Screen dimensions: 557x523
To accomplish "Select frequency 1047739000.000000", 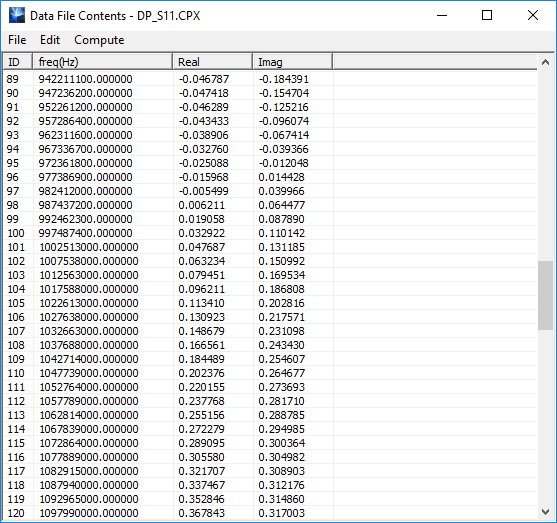I will coord(89,373).
